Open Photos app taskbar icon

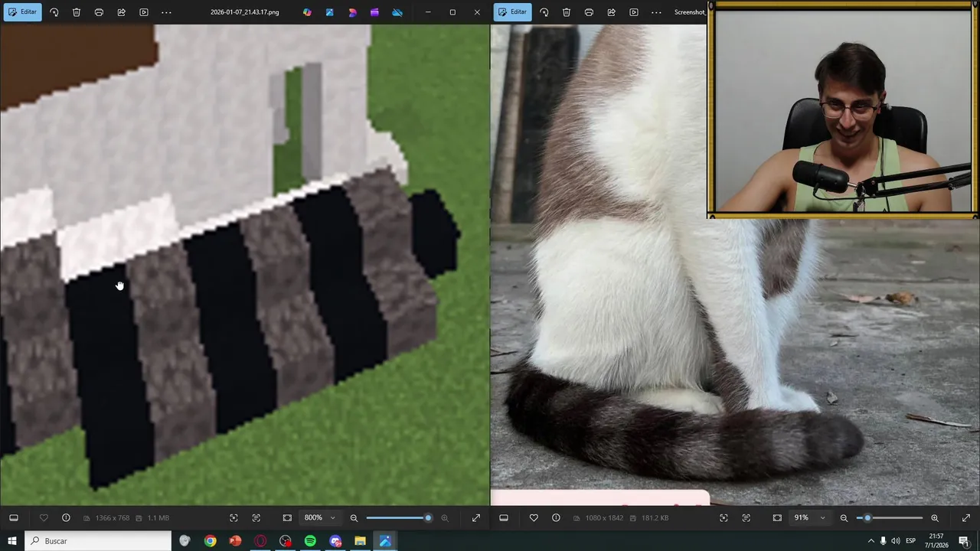pyautogui.click(x=385, y=541)
